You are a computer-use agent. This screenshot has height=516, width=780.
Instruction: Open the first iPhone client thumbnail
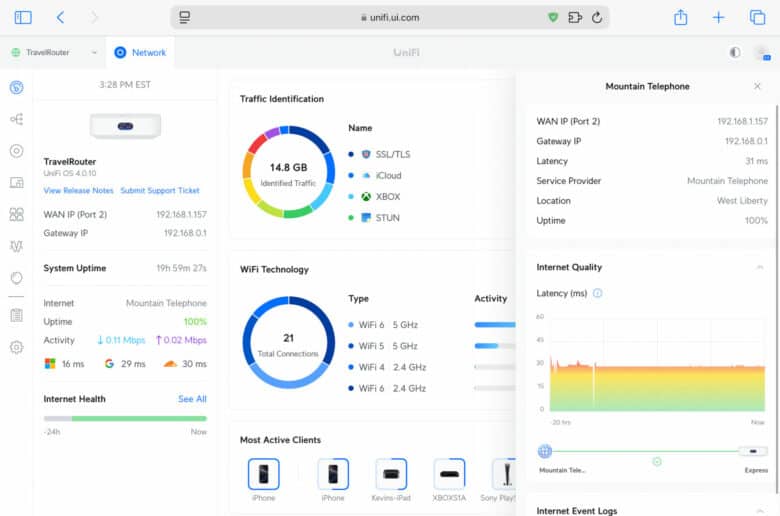tap(264, 474)
